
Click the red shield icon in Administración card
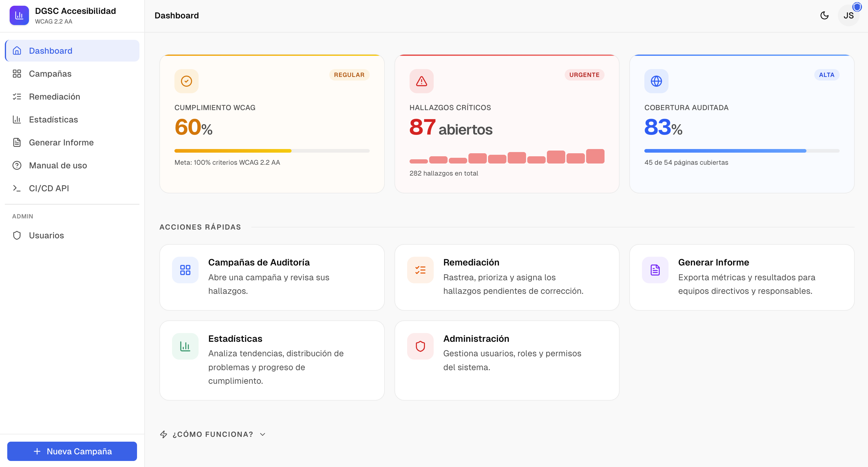tap(420, 346)
